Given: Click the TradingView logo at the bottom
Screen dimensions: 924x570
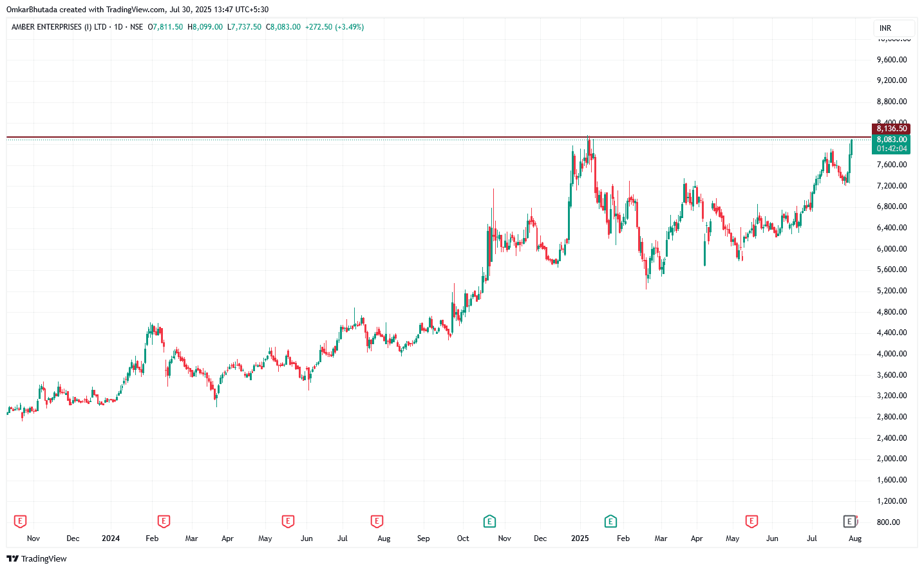Looking at the screenshot, I should (x=37, y=558).
